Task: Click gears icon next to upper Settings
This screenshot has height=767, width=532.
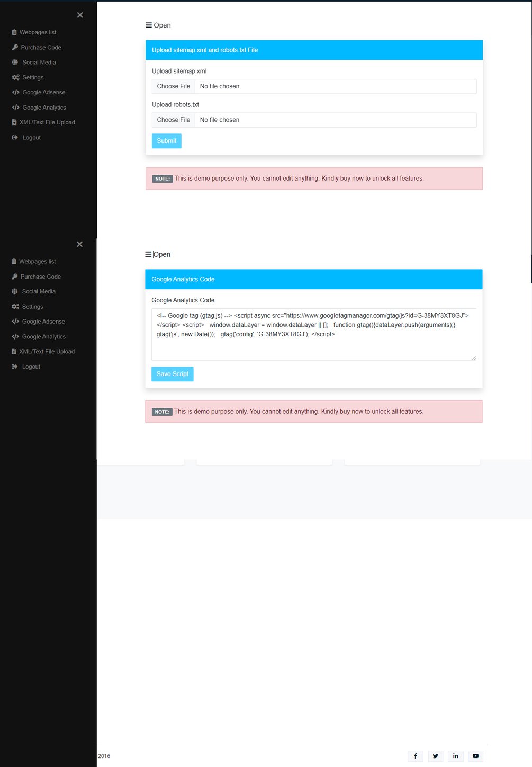Action: pyautogui.click(x=15, y=77)
